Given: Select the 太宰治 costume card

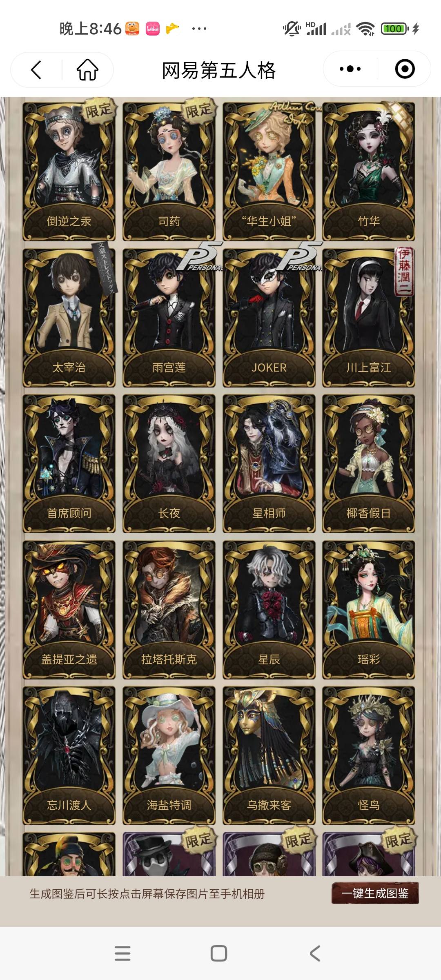Looking at the screenshot, I should click(x=69, y=318).
